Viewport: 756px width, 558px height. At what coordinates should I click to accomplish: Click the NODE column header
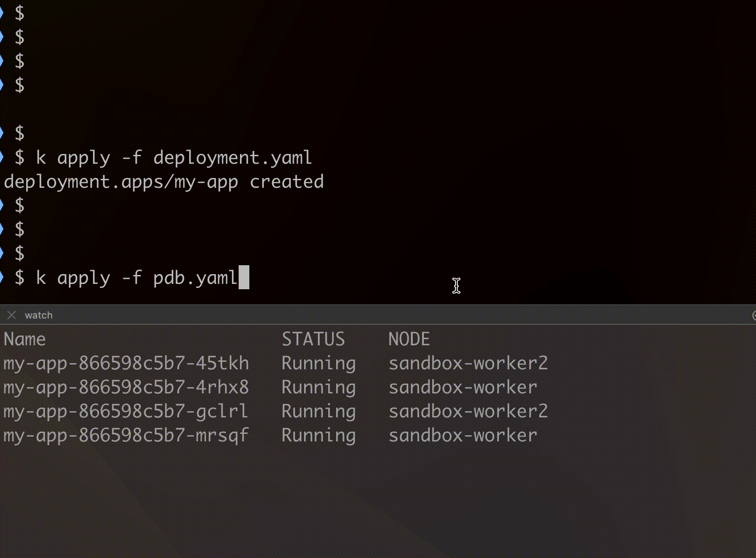409,339
